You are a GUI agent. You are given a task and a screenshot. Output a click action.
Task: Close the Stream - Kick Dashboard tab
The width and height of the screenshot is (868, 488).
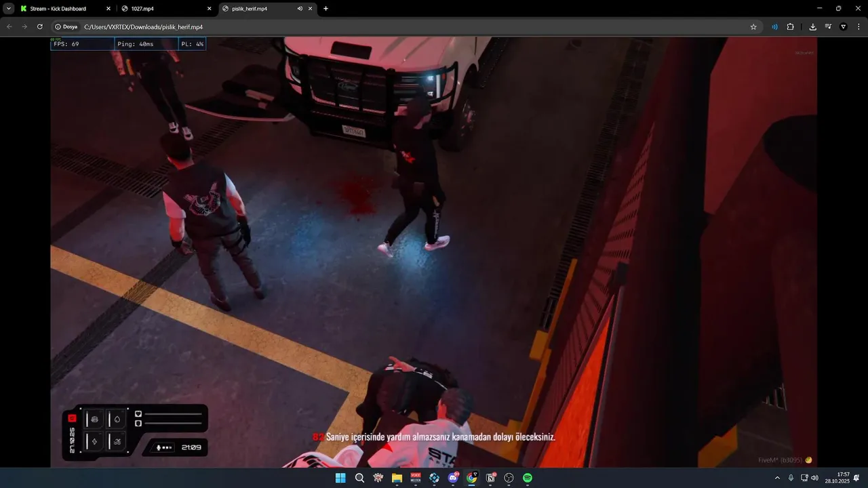tap(108, 9)
